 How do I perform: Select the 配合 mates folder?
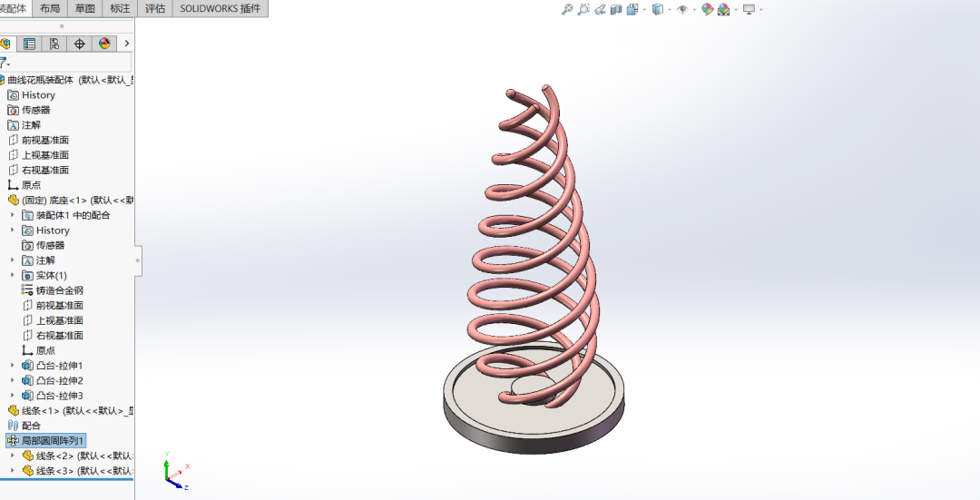[24, 426]
